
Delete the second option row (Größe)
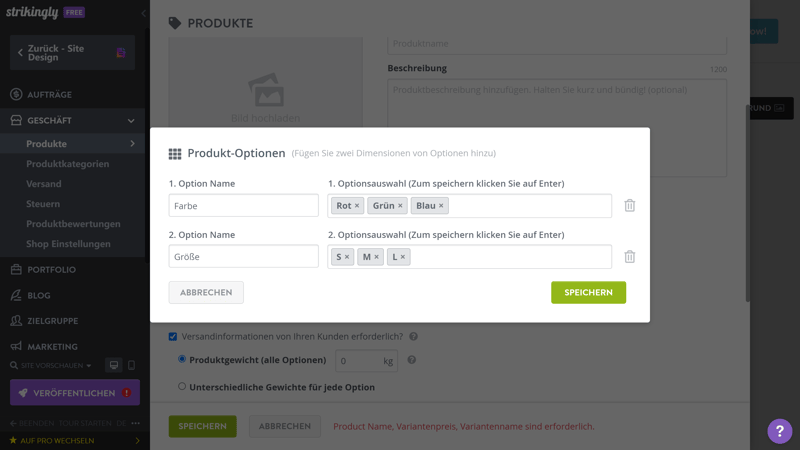[x=630, y=256]
